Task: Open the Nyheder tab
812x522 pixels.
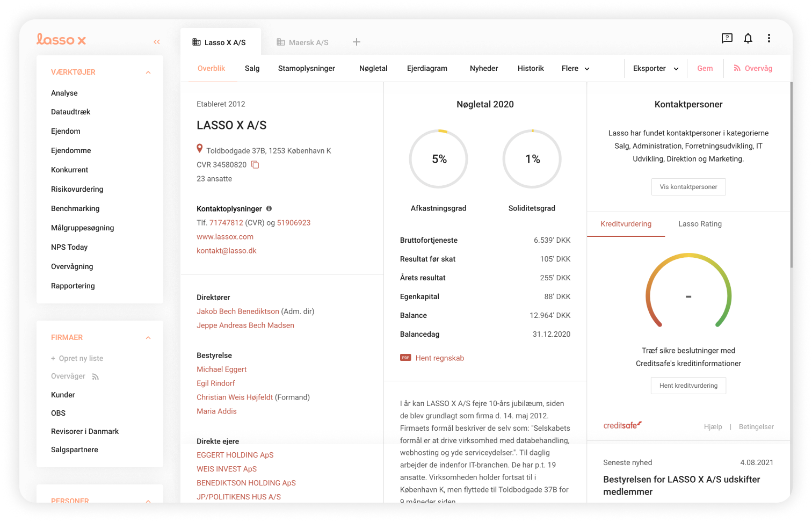Action: [484, 69]
